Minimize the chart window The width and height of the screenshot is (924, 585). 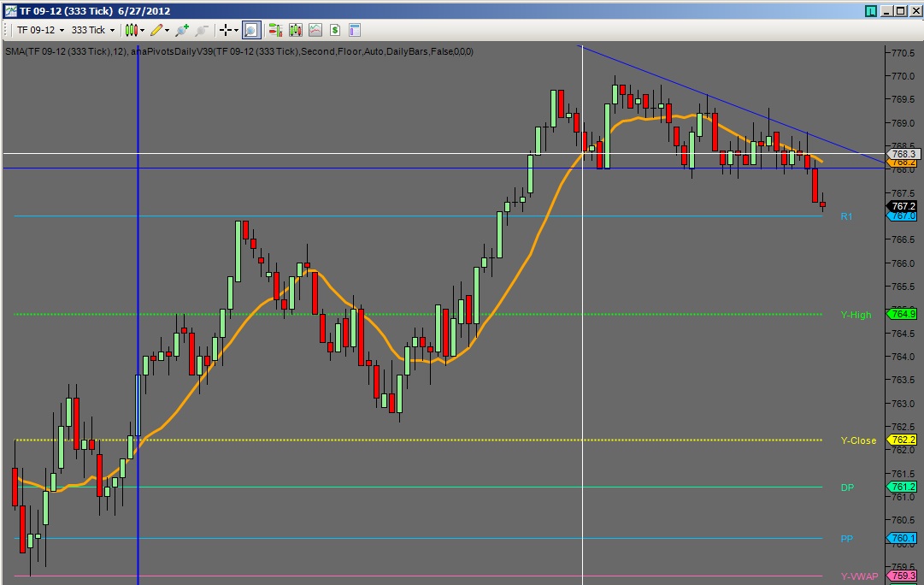(886, 10)
